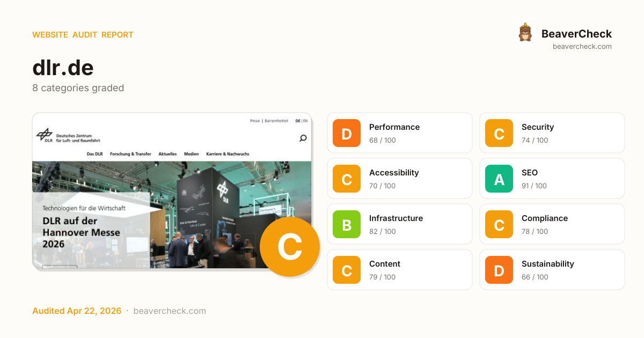
Task: Click the dlr.de website screenshot thumbnail
Action: click(172, 190)
